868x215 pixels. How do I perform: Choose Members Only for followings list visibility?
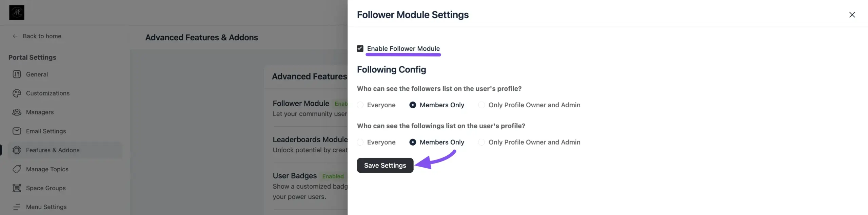pyautogui.click(x=413, y=142)
